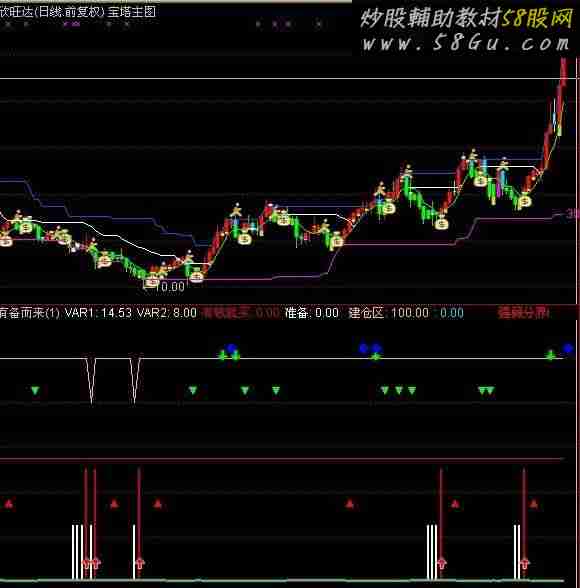
Task: Click the money bag icon beside 10.00 label
Action: pyautogui.click(x=151, y=281)
